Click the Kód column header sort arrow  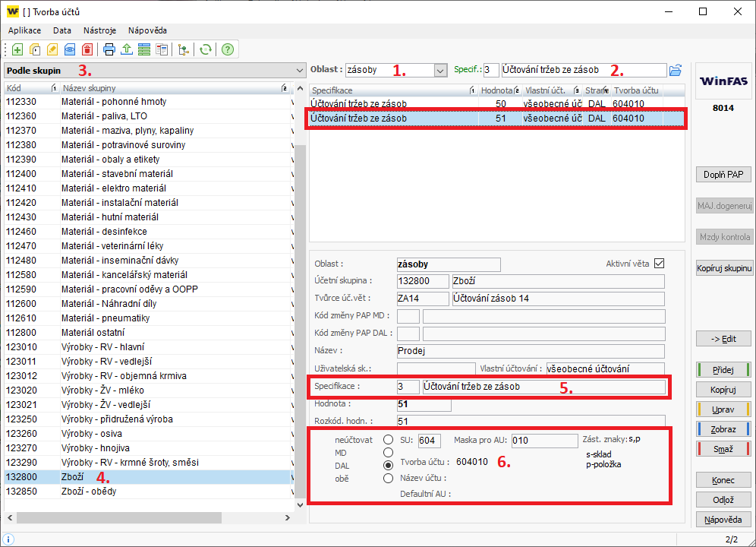[53, 88]
